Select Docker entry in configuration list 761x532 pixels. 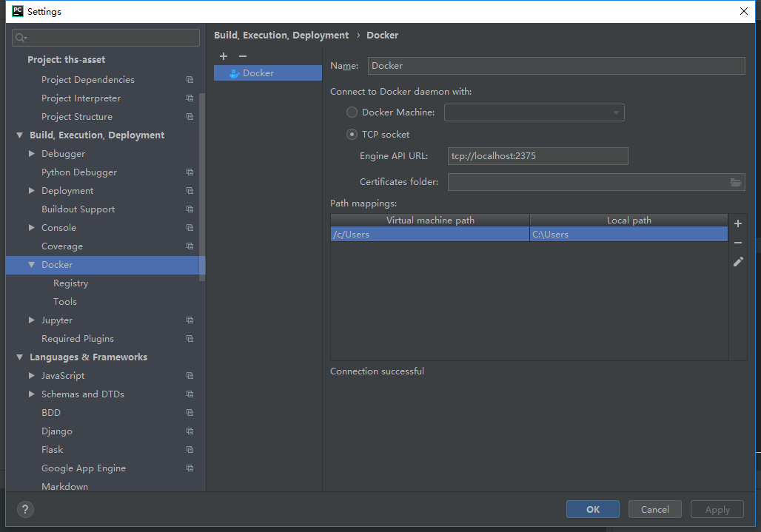click(x=268, y=73)
